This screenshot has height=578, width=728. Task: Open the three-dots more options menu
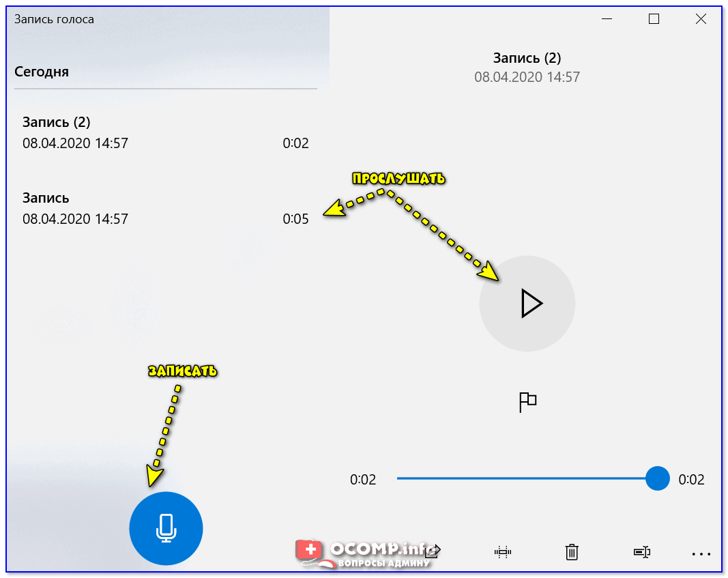[x=701, y=553]
